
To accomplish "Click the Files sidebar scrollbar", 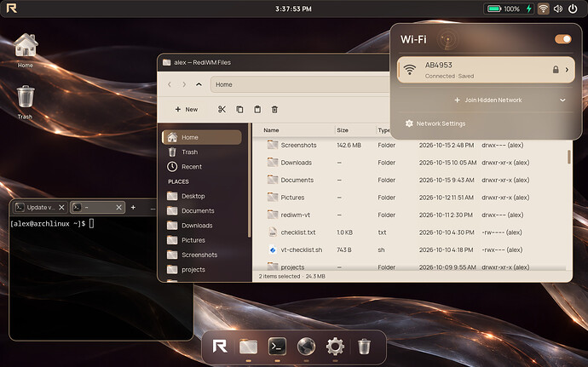I will [x=250, y=181].
